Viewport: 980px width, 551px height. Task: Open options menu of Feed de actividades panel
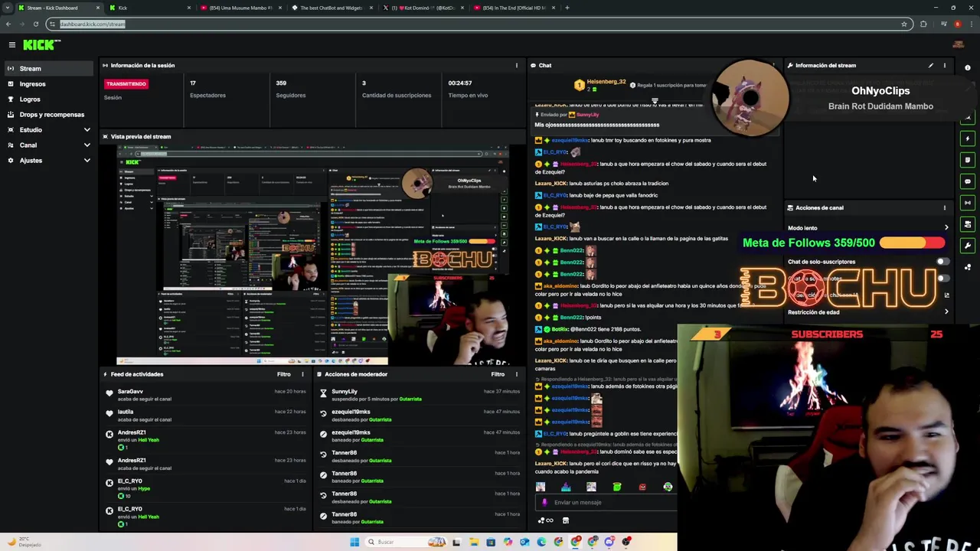[x=302, y=374]
